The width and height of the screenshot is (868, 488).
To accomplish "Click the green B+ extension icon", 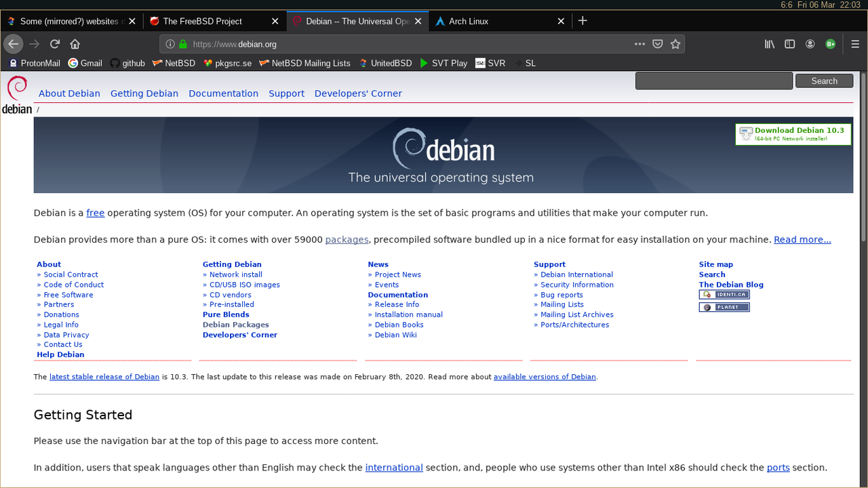I will tap(830, 44).
